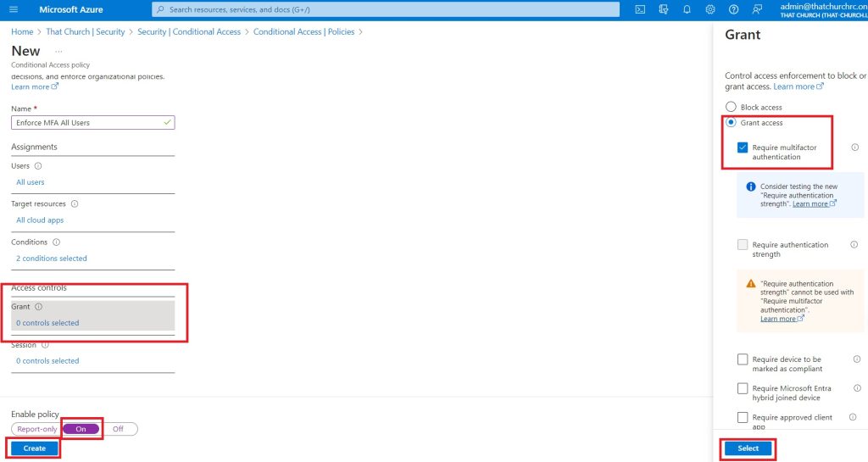Click the info icon next to Users
The width and height of the screenshot is (868, 462).
[x=38, y=166]
